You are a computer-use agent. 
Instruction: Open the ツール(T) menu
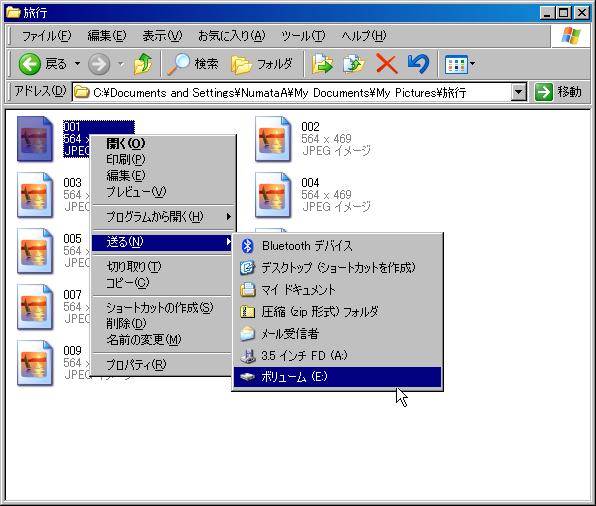click(303, 36)
